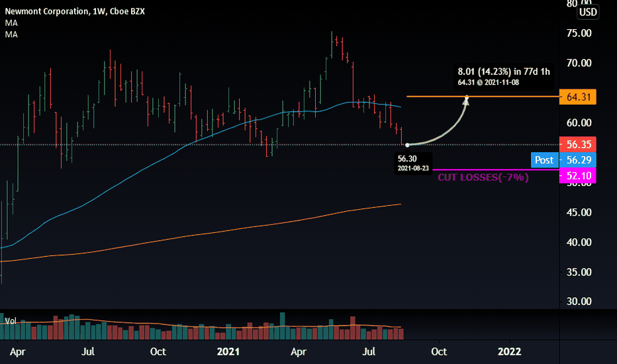This screenshot has width=617, height=364.
Task: Click the 35.00 price axis label
Action: 579,272
